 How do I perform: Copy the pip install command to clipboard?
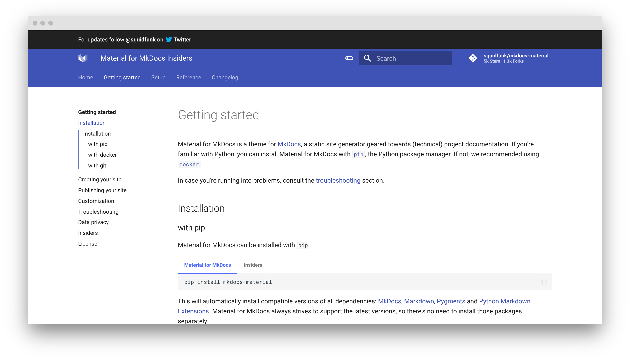tap(543, 282)
